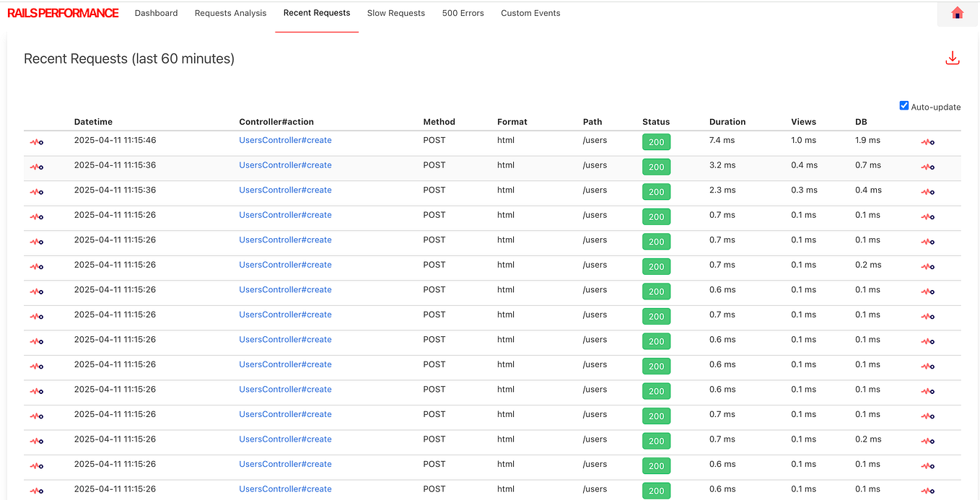View the 500 Errors tab
Viewport: 980px width, 500px height.
[463, 13]
